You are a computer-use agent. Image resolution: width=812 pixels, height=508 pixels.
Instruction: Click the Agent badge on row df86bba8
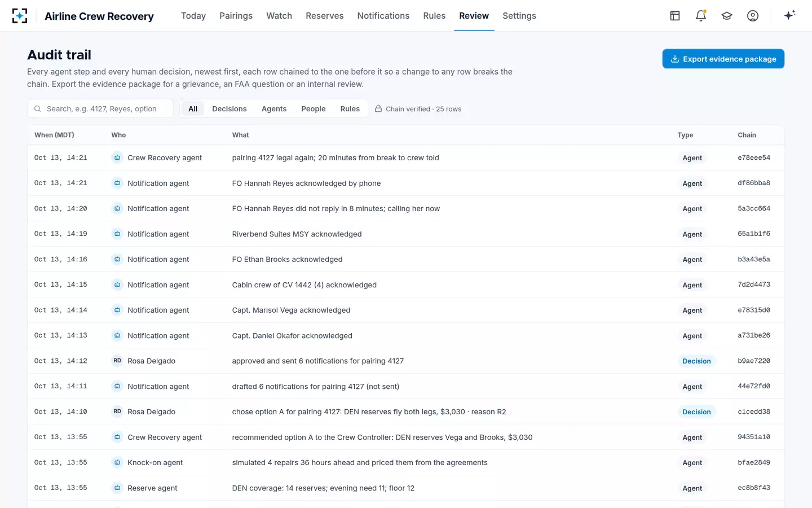(x=692, y=183)
